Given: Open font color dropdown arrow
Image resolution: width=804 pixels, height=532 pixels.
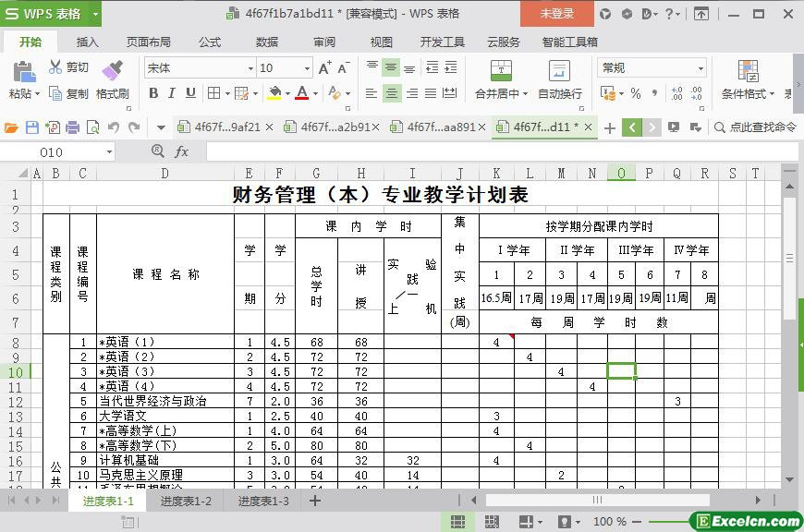Looking at the screenshot, I should tap(315, 94).
